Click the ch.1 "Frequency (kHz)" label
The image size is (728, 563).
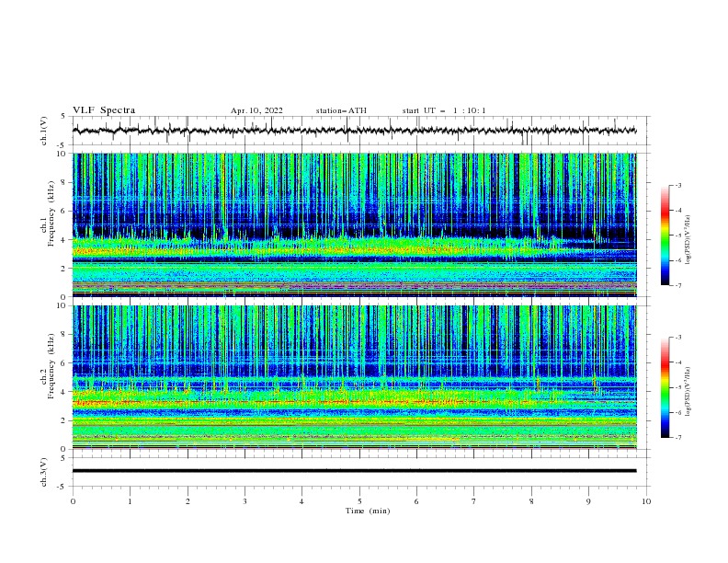tap(51, 214)
